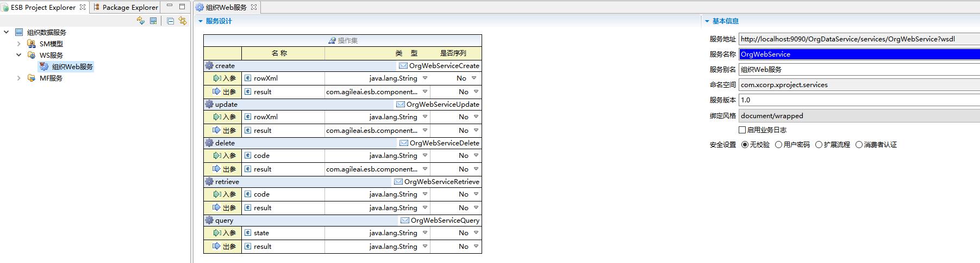Click the 操作集 header icon

[332, 40]
